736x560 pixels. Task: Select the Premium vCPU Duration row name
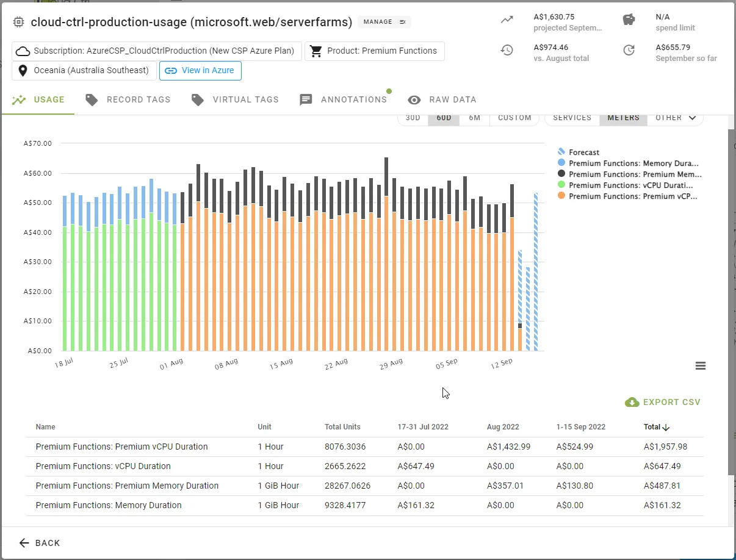[x=121, y=447]
